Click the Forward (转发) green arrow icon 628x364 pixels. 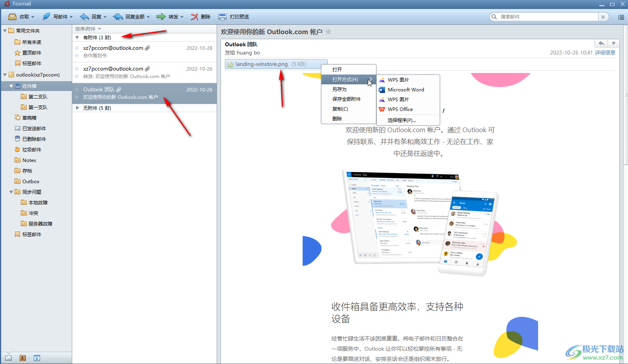[161, 16]
